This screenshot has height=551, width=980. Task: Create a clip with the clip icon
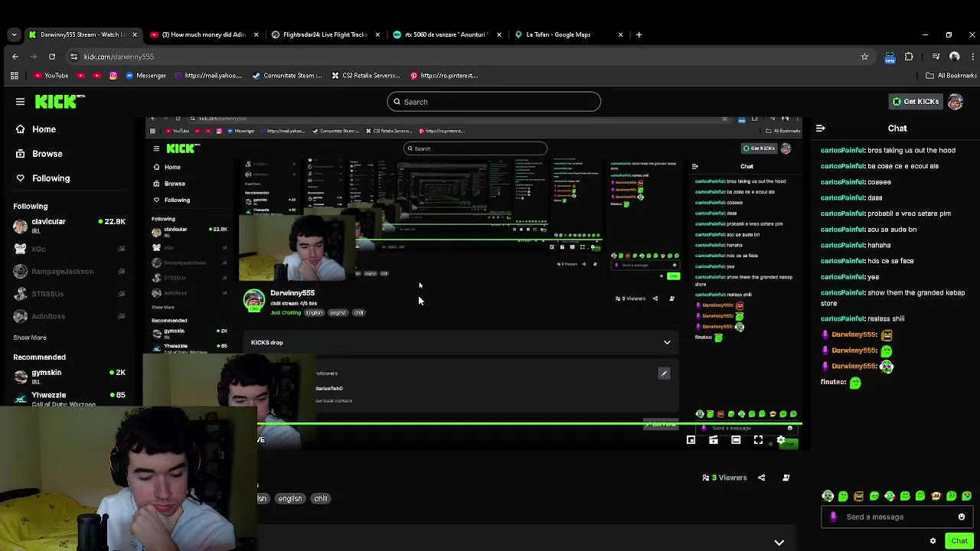[x=714, y=440]
